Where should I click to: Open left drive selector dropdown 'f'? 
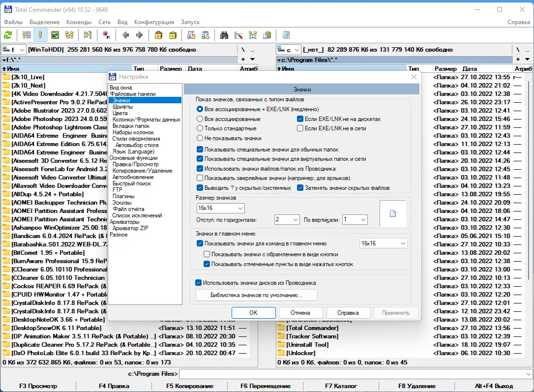coord(14,50)
